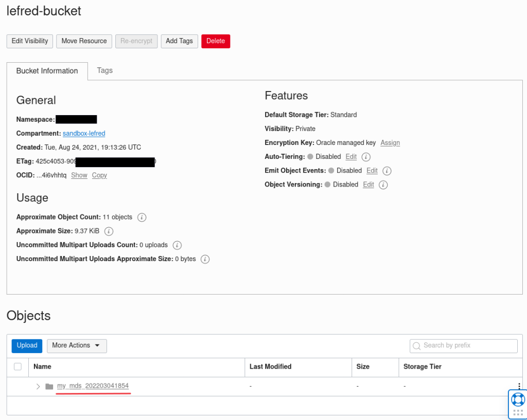
Task: Open the More Actions dropdown
Action: (77, 346)
